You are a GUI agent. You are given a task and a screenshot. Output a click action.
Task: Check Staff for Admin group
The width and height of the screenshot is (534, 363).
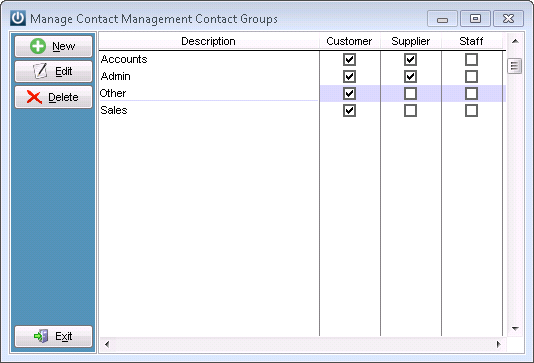pyautogui.click(x=471, y=77)
